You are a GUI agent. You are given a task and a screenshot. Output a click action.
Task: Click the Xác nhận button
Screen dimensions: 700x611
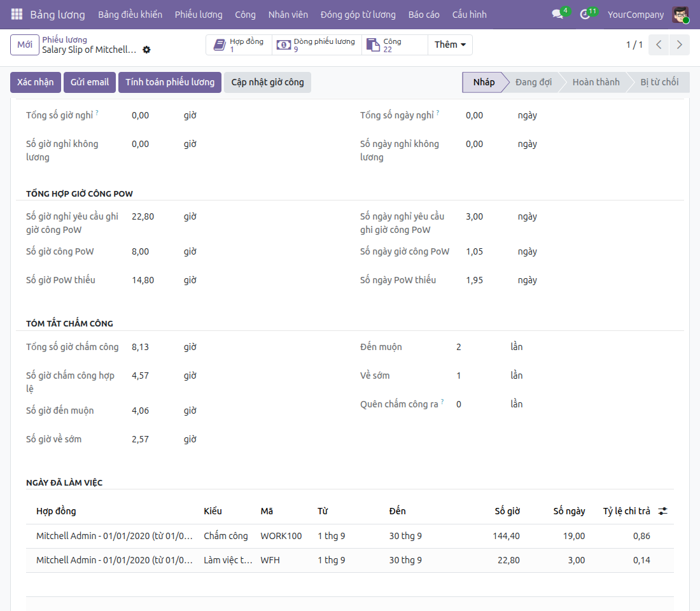[35, 82]
